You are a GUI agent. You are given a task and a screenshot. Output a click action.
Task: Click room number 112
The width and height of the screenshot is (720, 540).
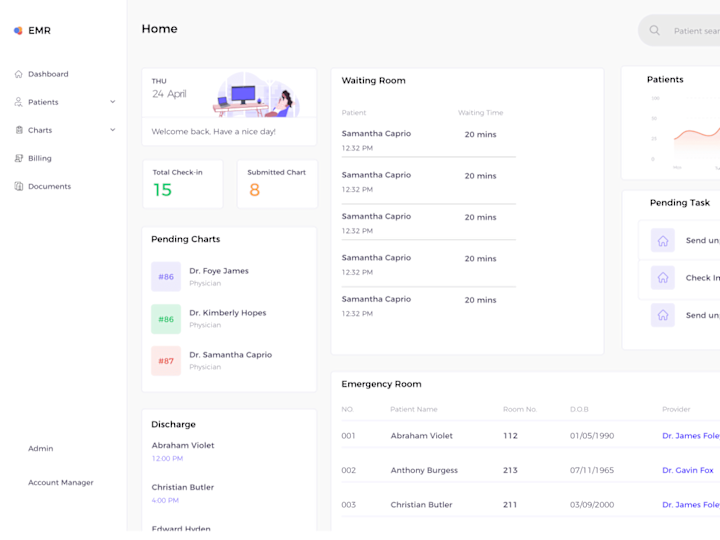tap(510, 435)
